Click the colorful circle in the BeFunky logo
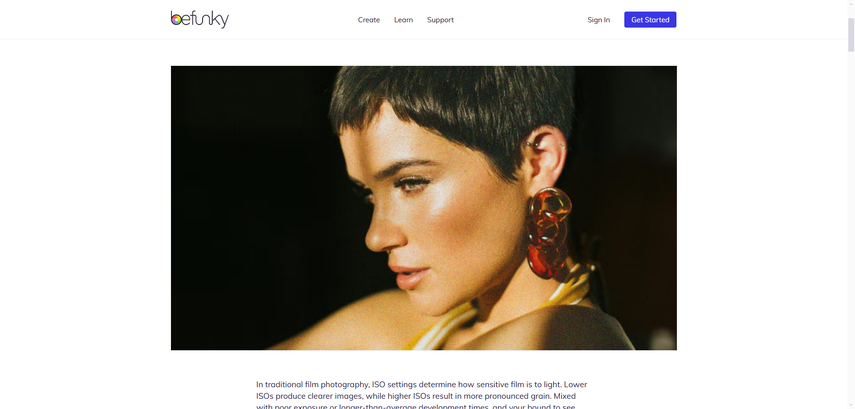The width and height of the screenshot is (855, 409). pyautogui.click(x=176, y=20)
